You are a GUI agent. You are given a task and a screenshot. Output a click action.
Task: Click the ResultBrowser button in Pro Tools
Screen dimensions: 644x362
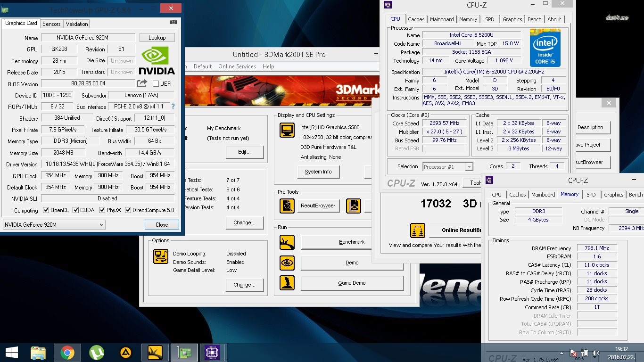(x=318, y=206)
